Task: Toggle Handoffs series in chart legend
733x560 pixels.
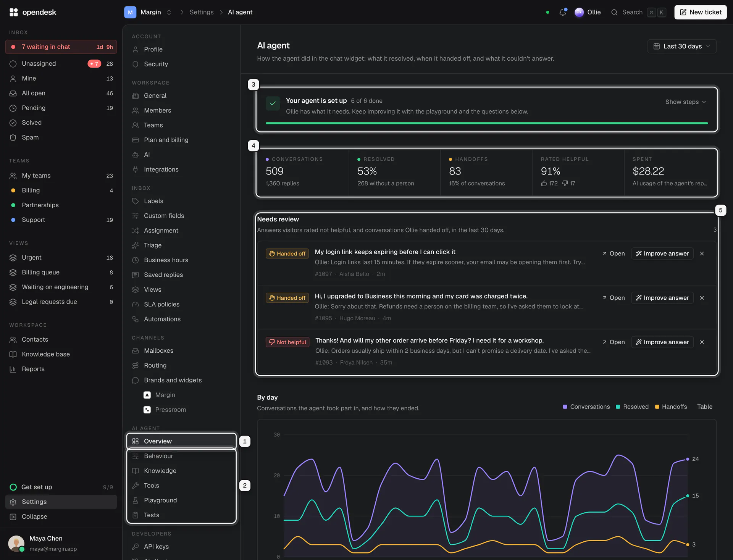Action: (x=671, y=407)
